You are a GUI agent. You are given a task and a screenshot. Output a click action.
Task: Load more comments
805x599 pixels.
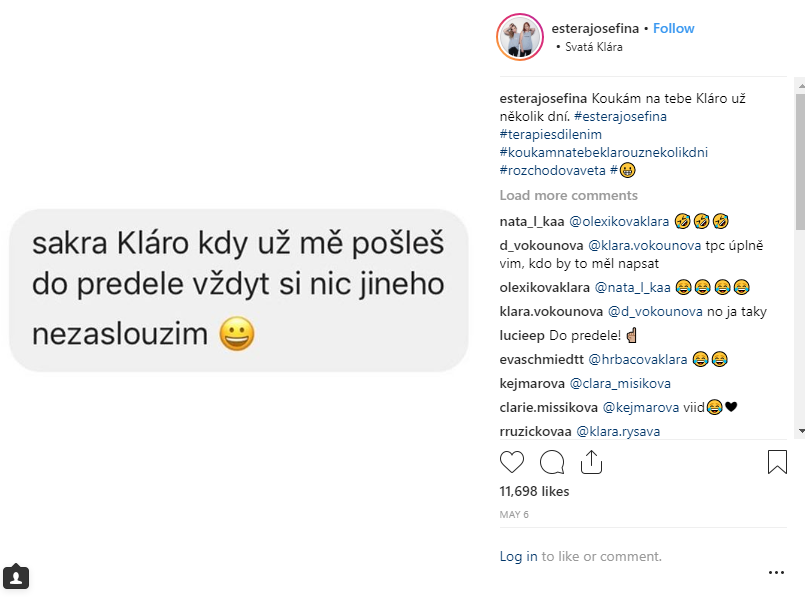pyautogui.click(x=568, y=195)
